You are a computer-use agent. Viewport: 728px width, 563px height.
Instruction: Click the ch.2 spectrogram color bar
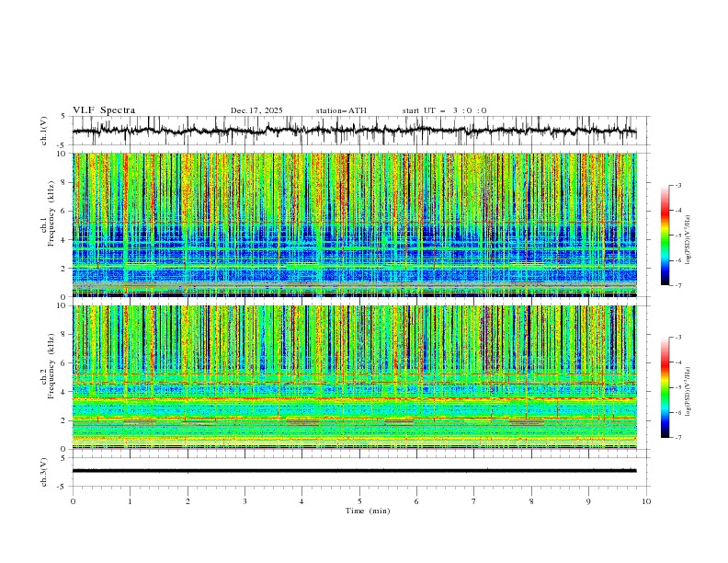click(x=665, y=387)
